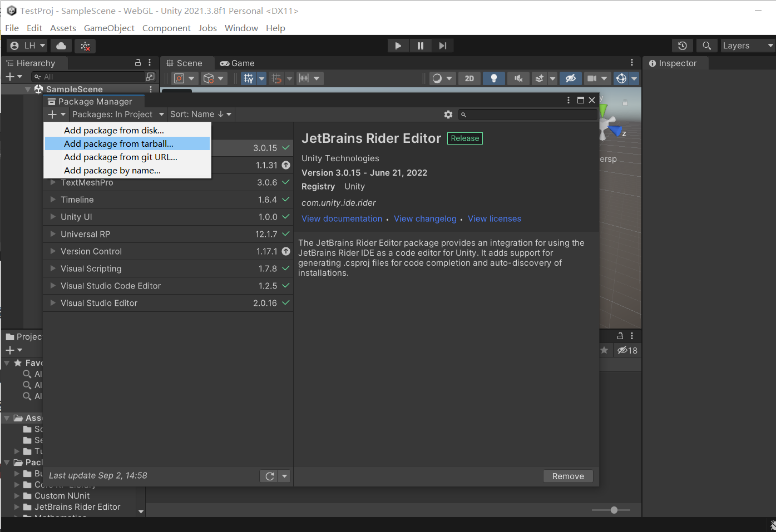Click the draw mode sphere icon
The height and width of the screenshot is (532, 776).
tap(437, 78)
